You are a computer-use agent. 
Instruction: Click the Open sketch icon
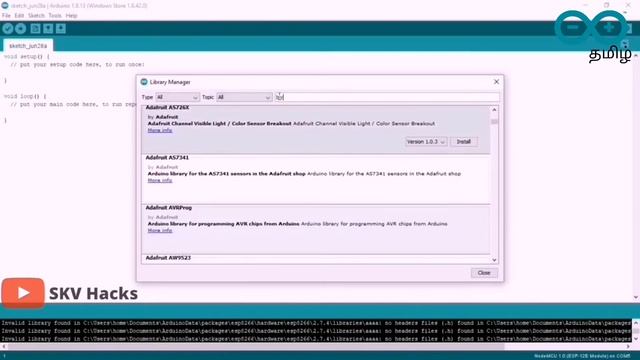tap(48, 28)
